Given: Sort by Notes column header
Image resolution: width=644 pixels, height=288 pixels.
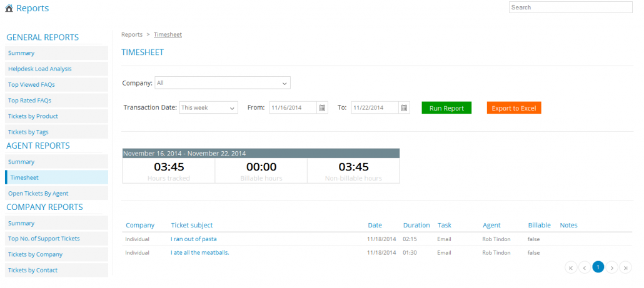Looking at the screenshot, I should click(x=568, y=226).
